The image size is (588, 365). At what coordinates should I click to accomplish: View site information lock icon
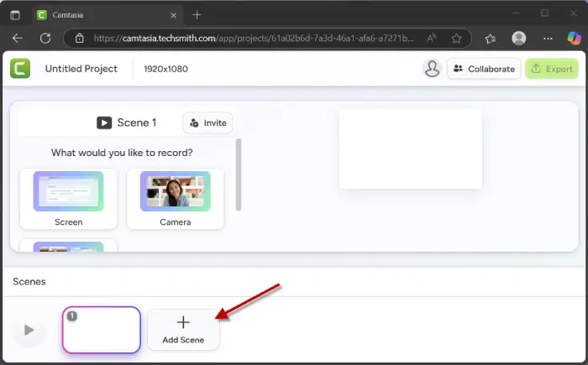pyautogui.click(x=79, y=39)
